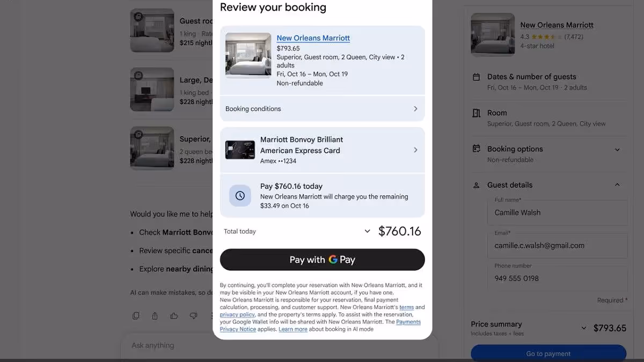Expand Booking conditions chevron
Viewport: 644px width, 362px height.
pos(415,109)
